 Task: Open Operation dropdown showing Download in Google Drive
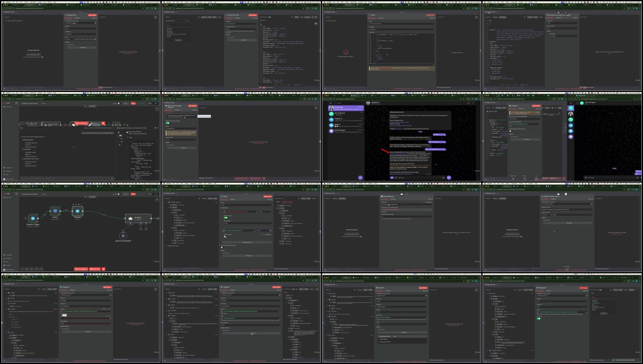coord(81,34)
